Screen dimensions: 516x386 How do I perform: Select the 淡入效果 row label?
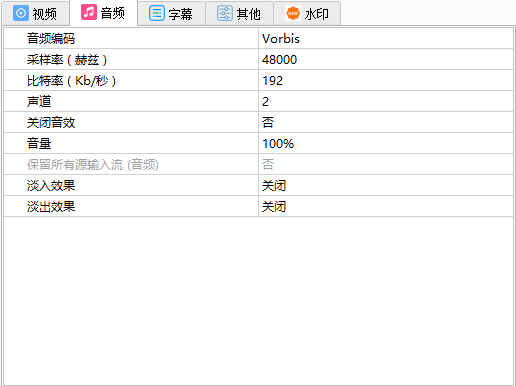pos(51,186)
